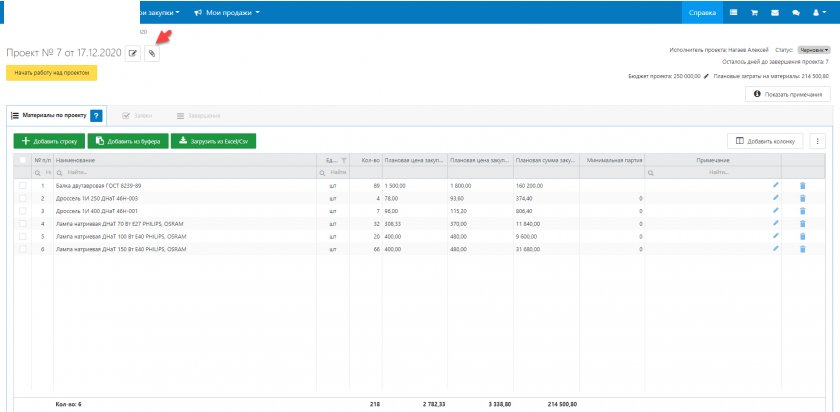Click the blue question mark help icon
Viewport: 840px width, 412px height.
pyautogui.click(x=96, y=116)
